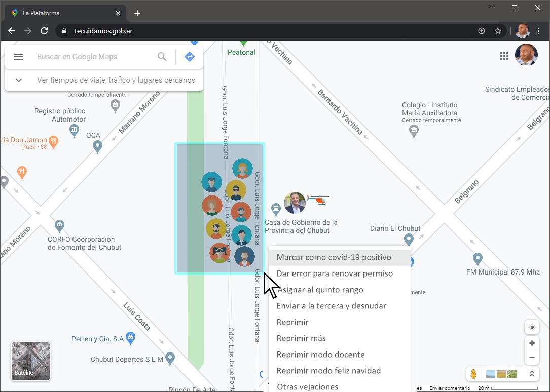This screenshot has height=392, width=550.
Task: Switch to the Satélite map view thumbnail
Action: [30, 361]
